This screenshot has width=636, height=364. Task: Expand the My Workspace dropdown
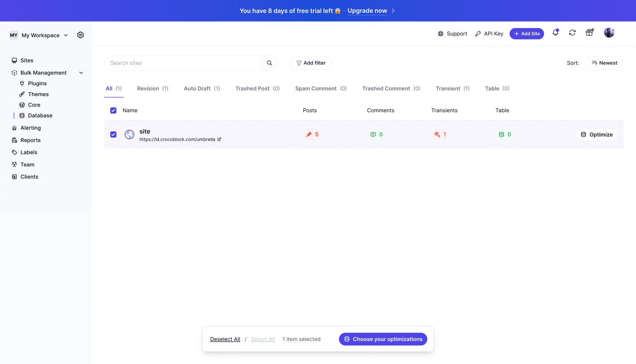pos(65,35)
